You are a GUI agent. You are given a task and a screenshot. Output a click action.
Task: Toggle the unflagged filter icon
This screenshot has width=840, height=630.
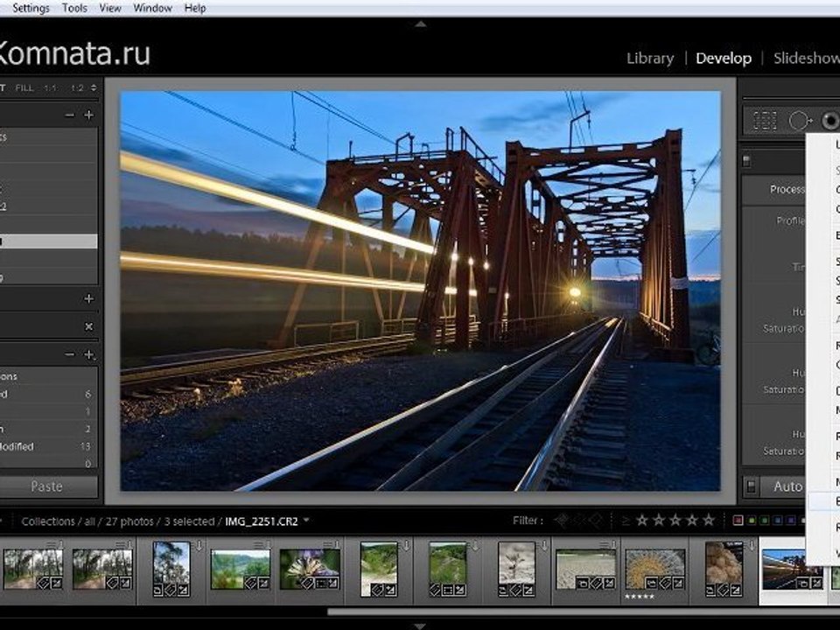[579, 520]
